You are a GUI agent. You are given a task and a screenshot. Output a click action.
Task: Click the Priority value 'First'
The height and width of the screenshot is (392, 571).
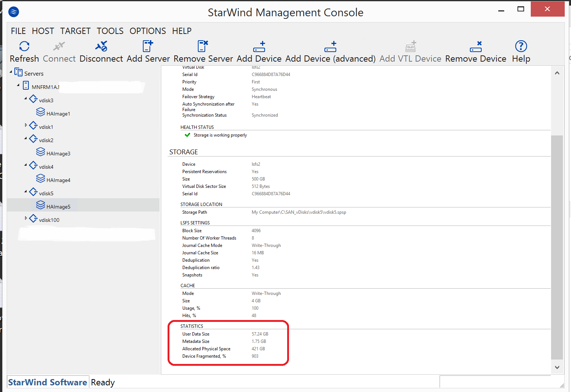tap(256, 82)
